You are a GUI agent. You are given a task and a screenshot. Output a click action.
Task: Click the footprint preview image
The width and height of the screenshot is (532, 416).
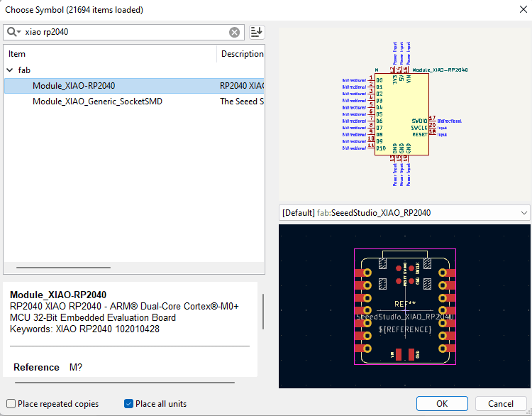tap(404, 306)
